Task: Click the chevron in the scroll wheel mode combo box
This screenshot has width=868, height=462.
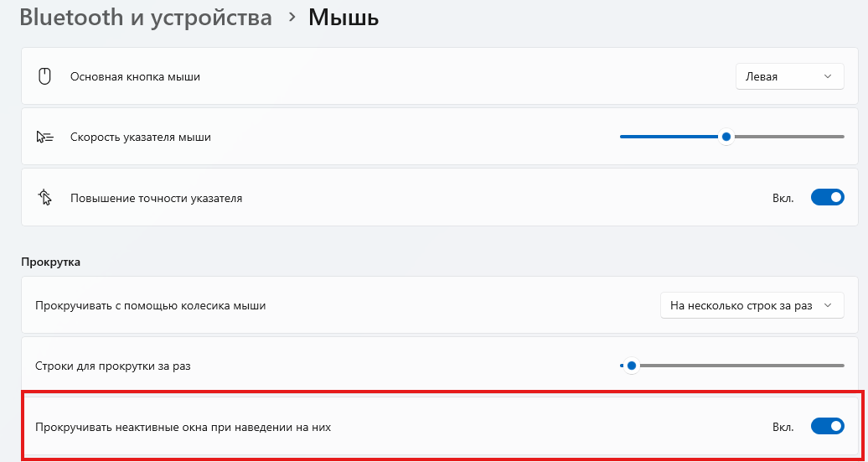Action: pos(828,305)
